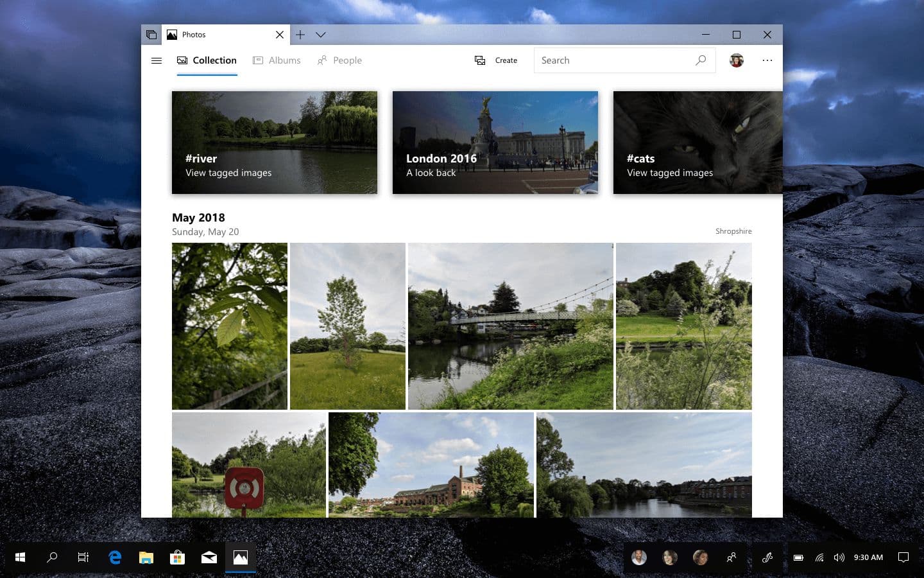The height and width of the screenshot is (578, 924).
Task: Switch to the People tab
Action: pyautogui.click(x=339, y=60)
